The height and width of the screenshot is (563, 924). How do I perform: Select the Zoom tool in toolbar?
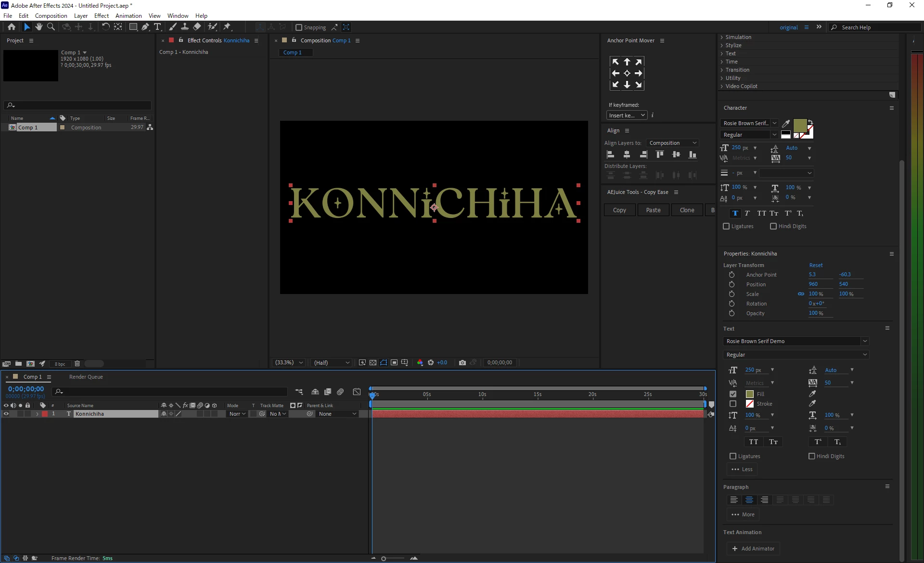click(51, 27)
